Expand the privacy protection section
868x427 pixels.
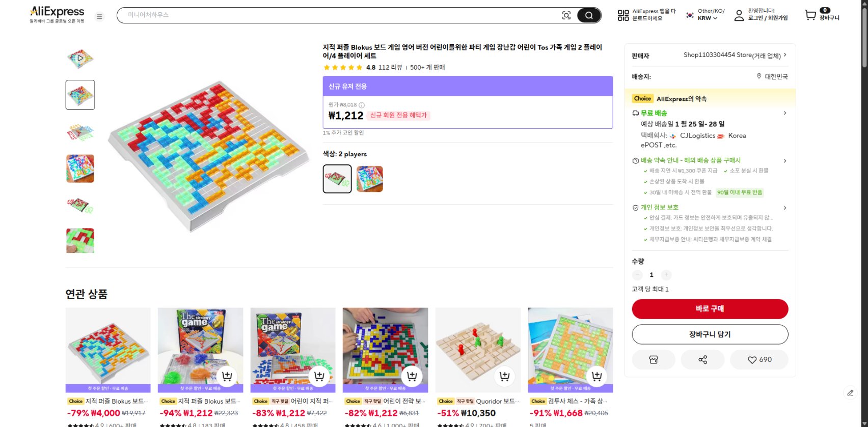(785, 208)
